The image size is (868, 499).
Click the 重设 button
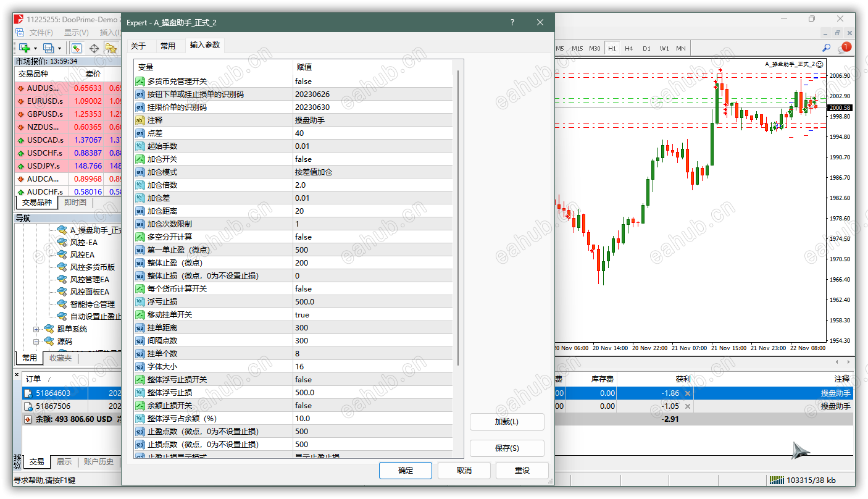(x=522, y=470)
